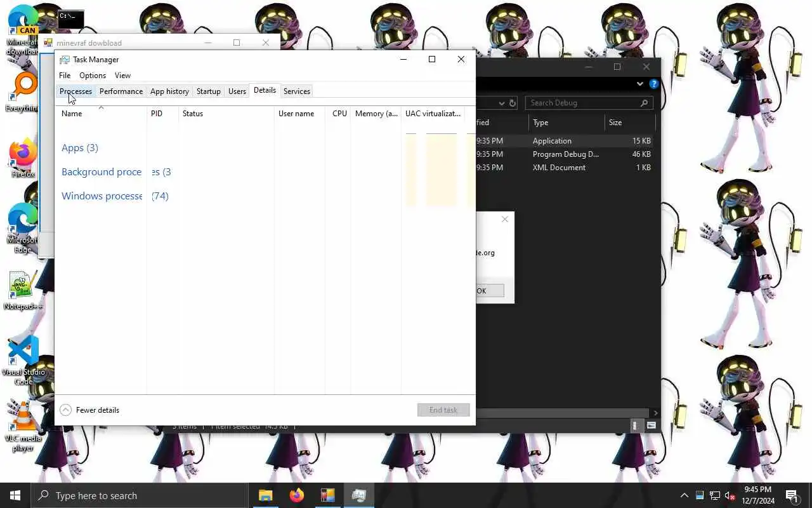
Task: Open the Minecraft download Edge shortcut
Action: pos(23,30)
